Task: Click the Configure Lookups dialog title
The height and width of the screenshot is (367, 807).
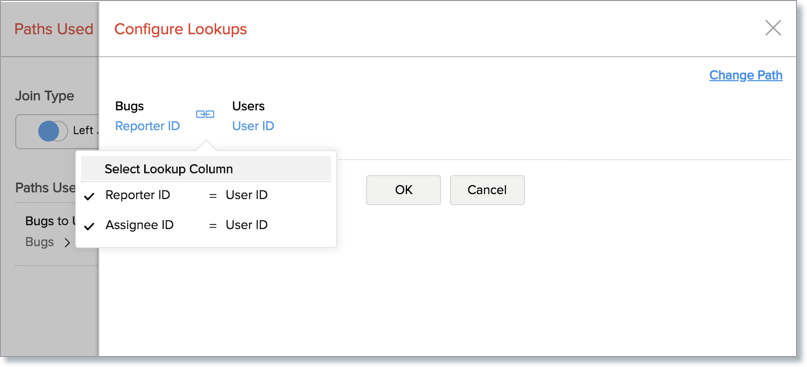Action: [x=181, y=29]
